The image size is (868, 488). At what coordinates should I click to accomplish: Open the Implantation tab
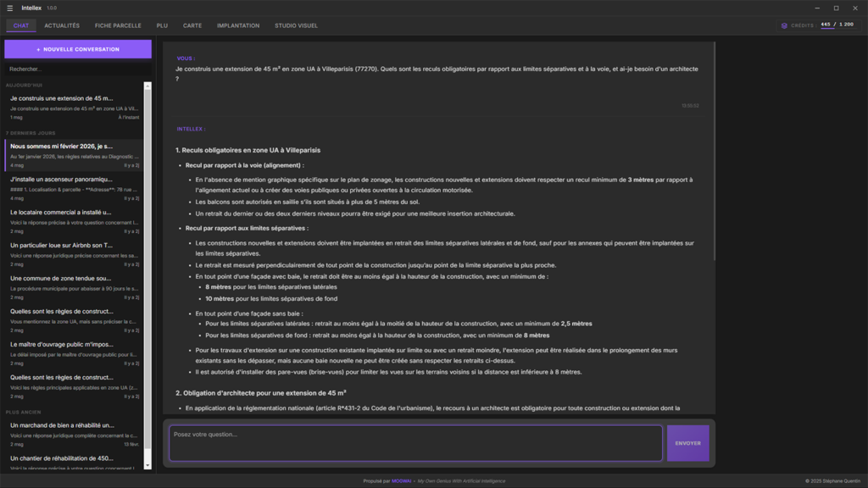pos(238,25)
